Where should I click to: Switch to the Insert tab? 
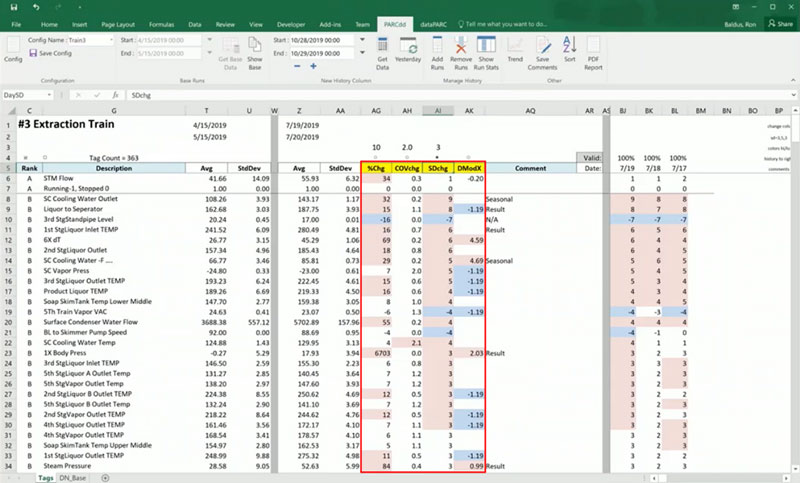79,24
